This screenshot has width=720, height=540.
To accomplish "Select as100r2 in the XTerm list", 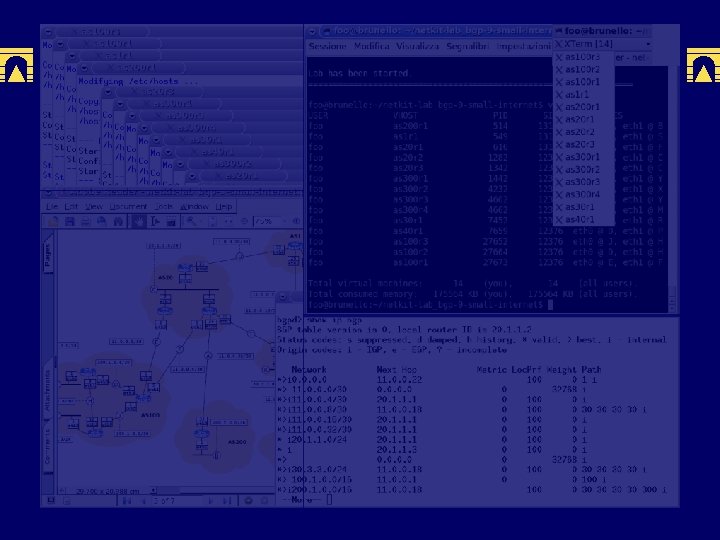I will pos(583,69).
